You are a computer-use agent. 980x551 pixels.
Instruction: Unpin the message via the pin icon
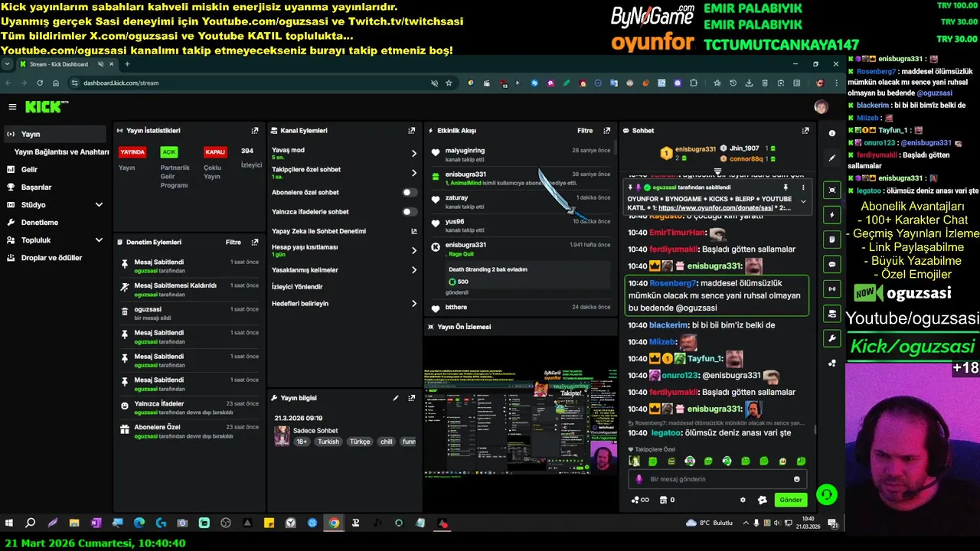(786, 187)
